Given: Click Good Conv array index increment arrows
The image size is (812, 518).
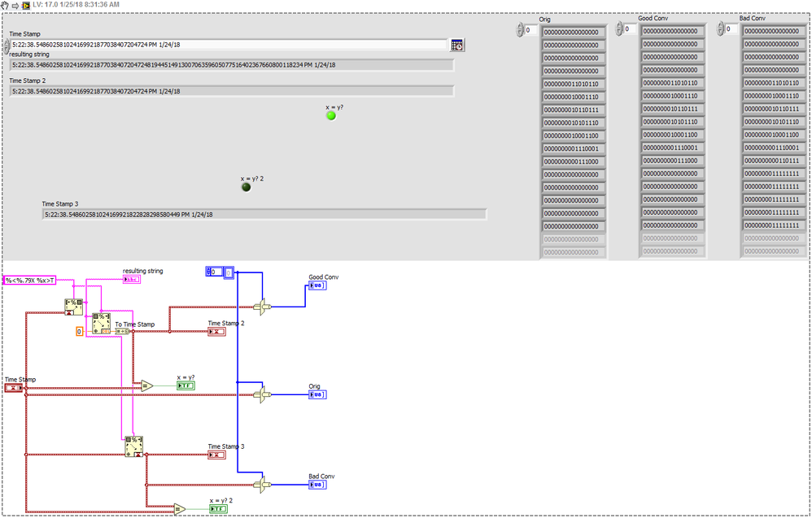Looking at the screenshot, I should point(619,29).
